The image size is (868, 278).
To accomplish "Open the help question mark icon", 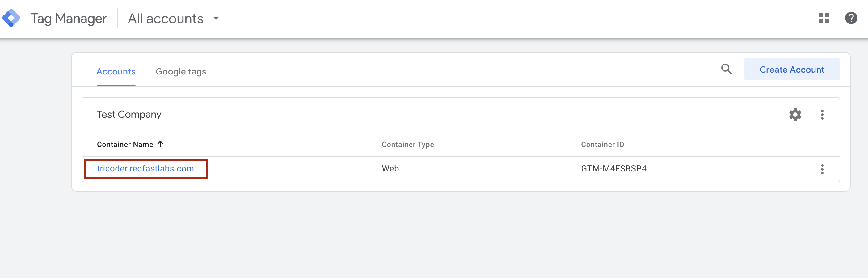I will pyautogui.click(x=851, y=18).
